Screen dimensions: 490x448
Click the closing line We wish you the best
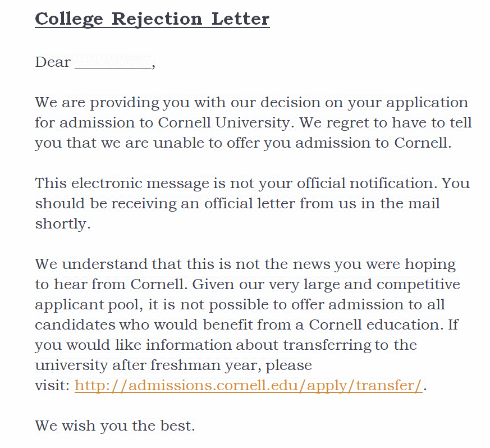(x=115, y=426)
